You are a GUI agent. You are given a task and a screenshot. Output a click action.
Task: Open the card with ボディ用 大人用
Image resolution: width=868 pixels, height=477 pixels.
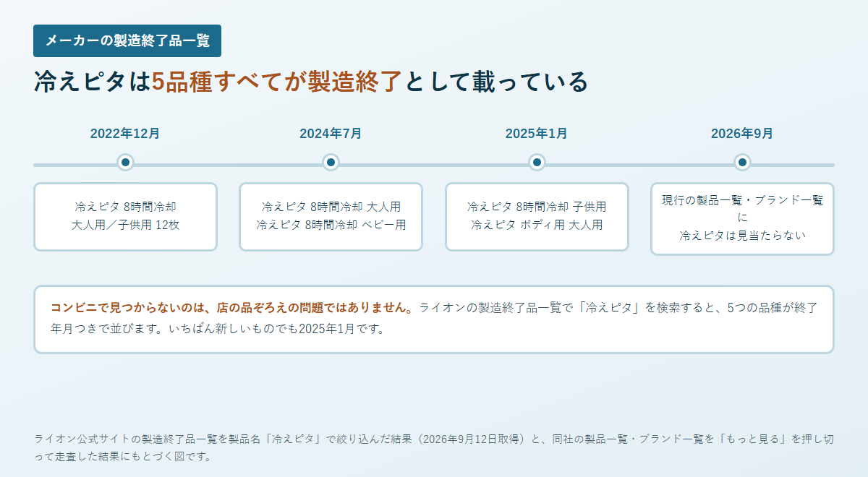537,217
